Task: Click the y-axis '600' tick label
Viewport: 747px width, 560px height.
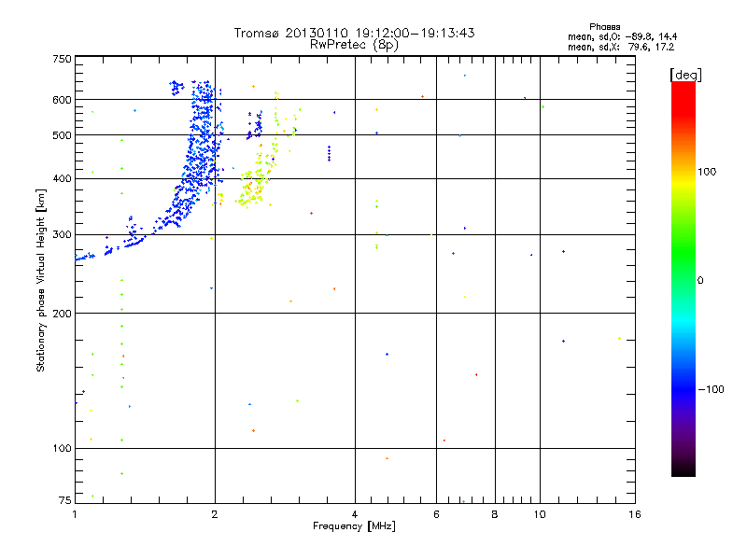Action: point(62,100)
